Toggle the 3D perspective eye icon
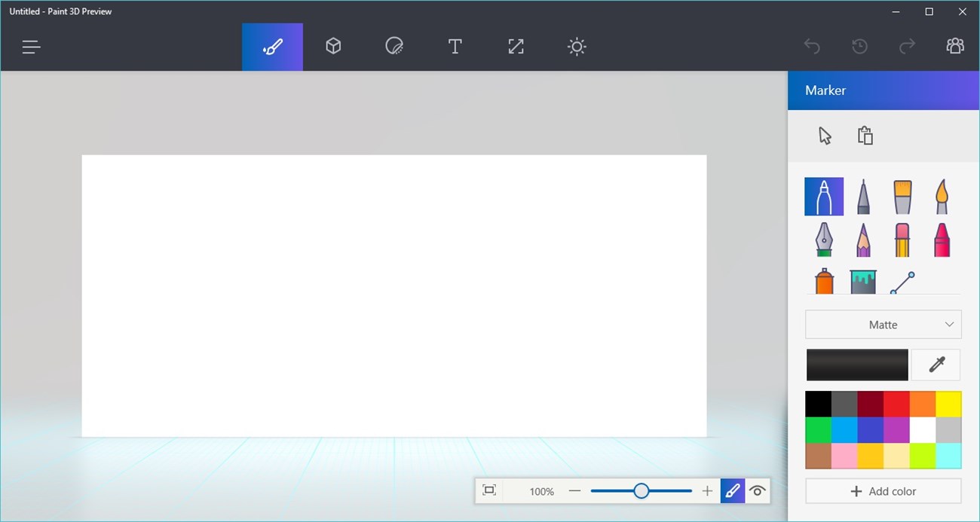This screenshot has height=522, width=980. click(757, 490)
